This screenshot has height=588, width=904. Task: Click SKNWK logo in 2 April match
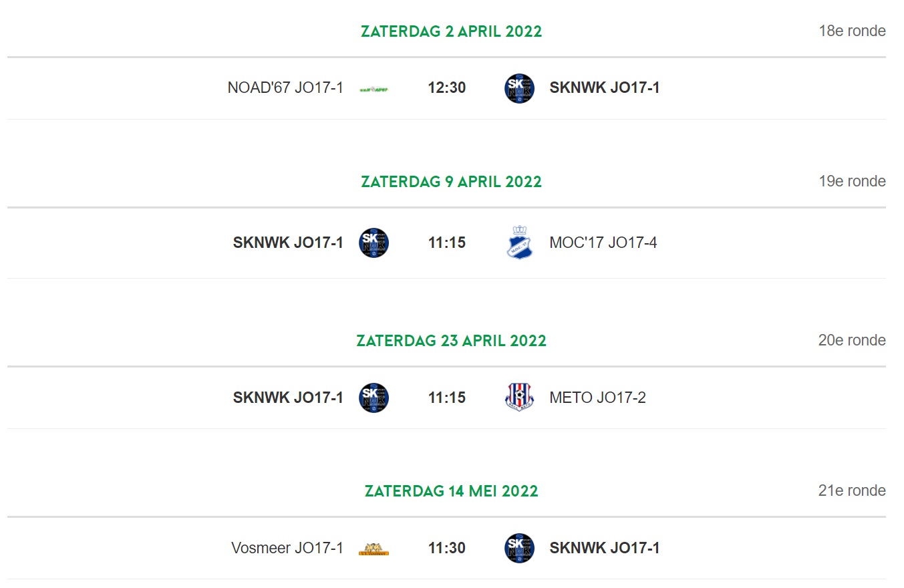click(x=519, y=88)
